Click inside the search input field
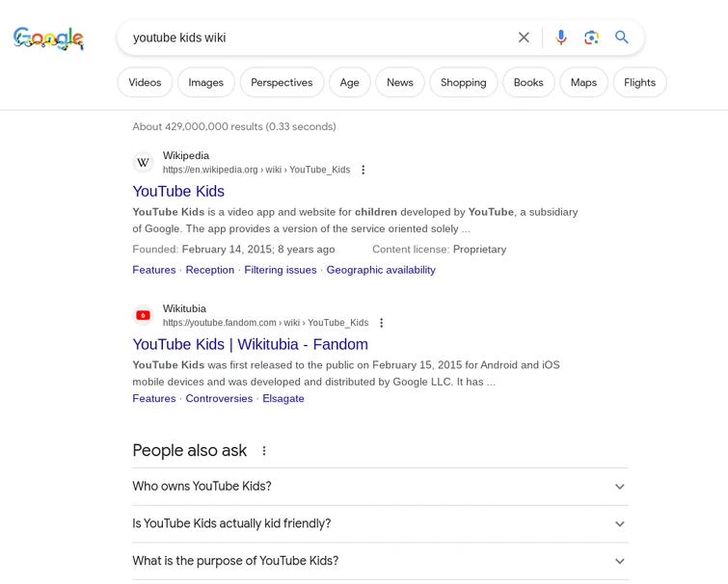This screenshot has width=728, height=584. click(318, 38)
